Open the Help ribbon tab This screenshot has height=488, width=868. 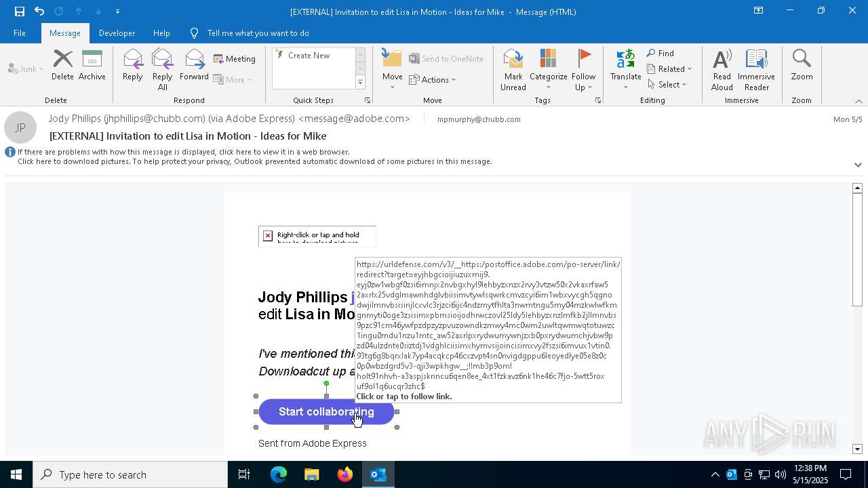click(161, 33)
